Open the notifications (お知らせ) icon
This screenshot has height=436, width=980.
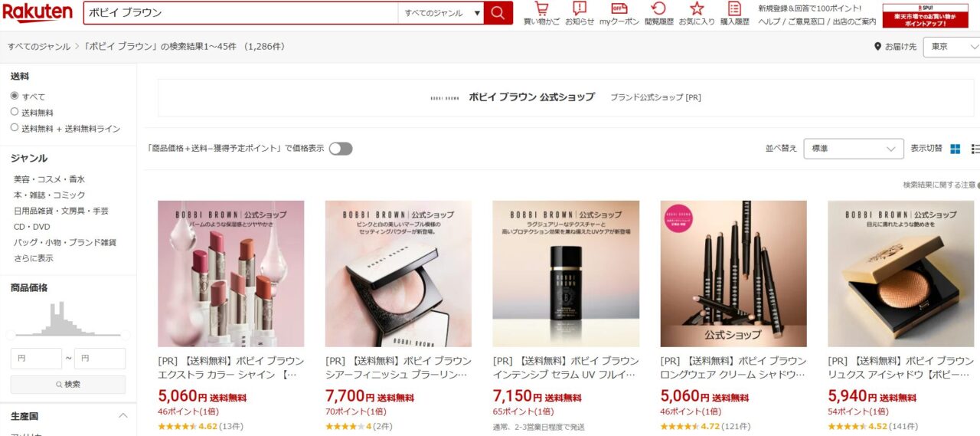click(580, 14)
